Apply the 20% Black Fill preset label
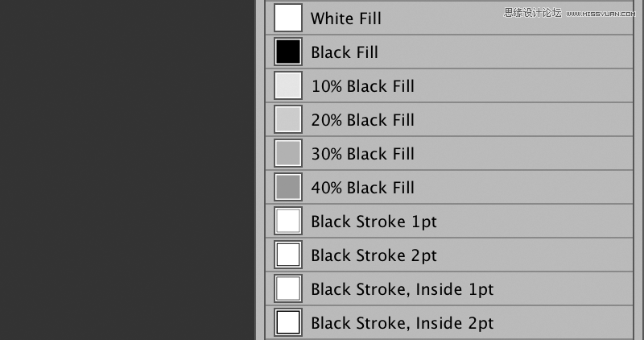This screenshot has width=644, height=340. click(363, 120)
